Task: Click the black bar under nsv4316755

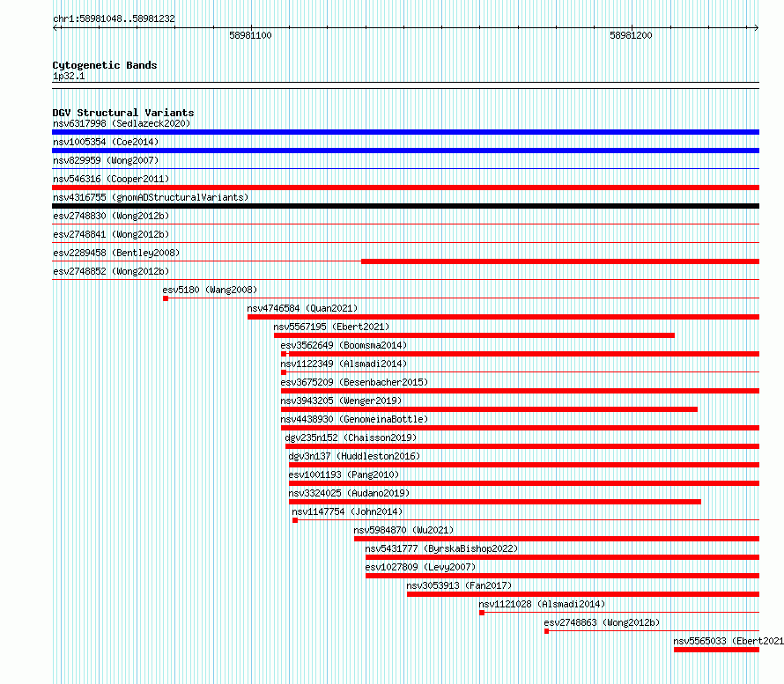Action: 405,206
